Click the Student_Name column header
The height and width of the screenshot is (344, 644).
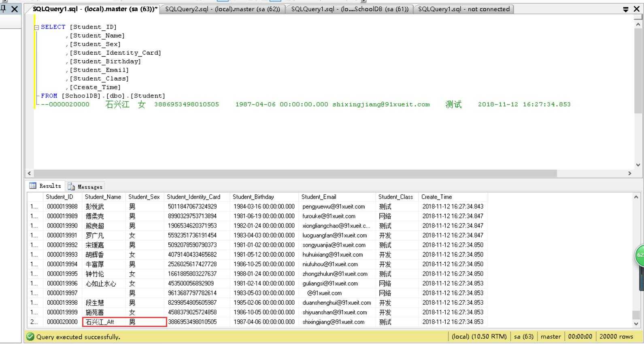pyautogui.click(x=103, y=197)
